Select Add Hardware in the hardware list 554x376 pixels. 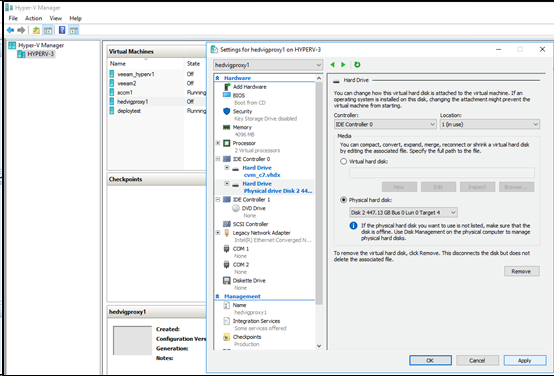(x=249, y=87)
